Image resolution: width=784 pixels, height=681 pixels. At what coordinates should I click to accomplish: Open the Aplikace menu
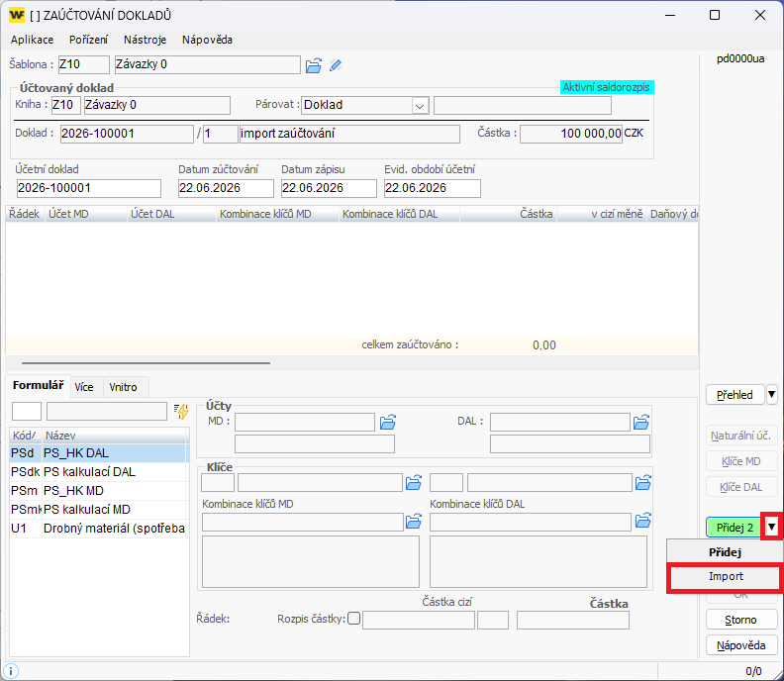[x=32, y=40]
